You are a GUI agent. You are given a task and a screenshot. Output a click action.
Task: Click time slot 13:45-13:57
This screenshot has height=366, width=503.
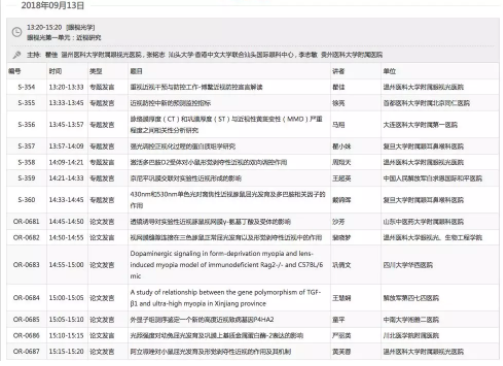[66, 125]
